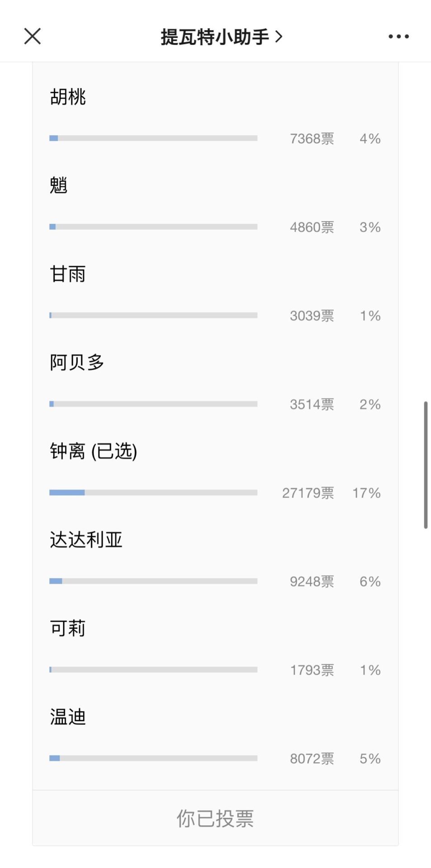431x868 pixels.
Task: Tap the 你已投票 button
Action: [x=215, y=818]
